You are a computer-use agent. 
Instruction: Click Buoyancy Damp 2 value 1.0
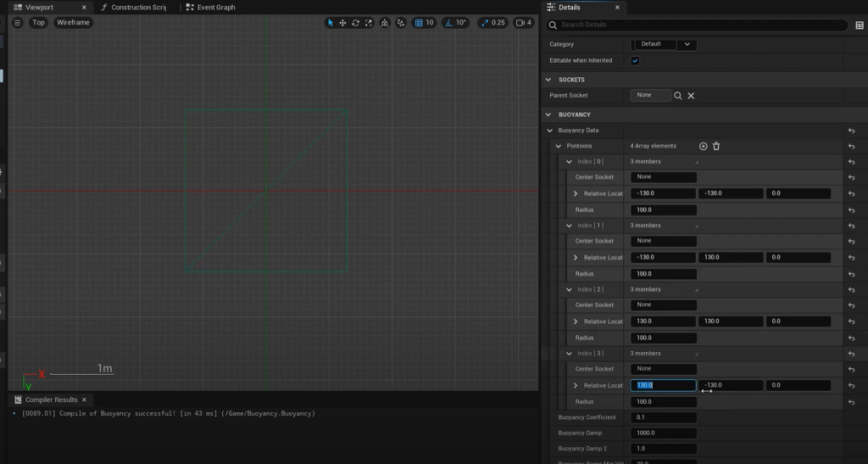click(664, 449)
